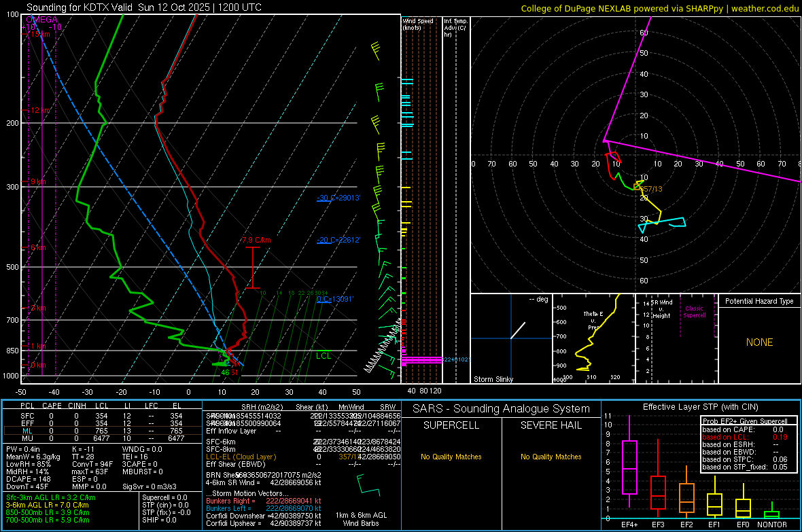Click the STP (cin) = 0.0 value
The width and height of the screenshot is (802, 532).
pos(165,505)
